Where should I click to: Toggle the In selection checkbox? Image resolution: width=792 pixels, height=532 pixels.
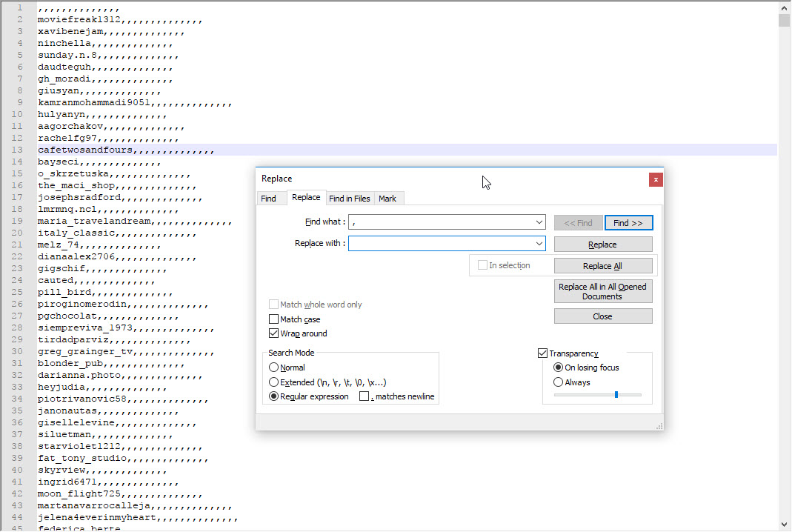[482, 265]
